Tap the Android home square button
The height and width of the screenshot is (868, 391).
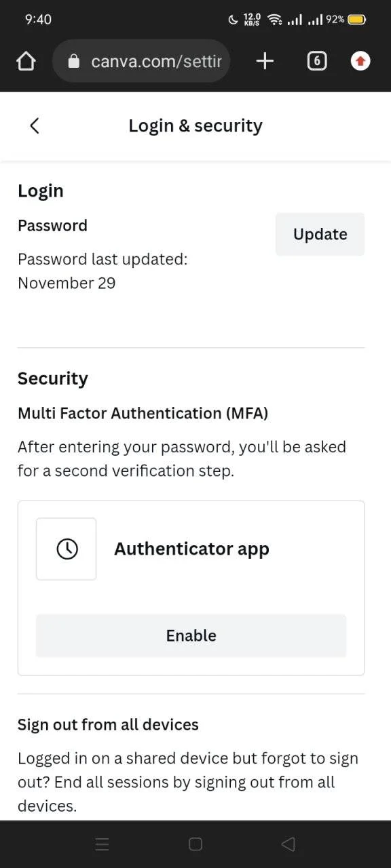[x=195, y=844]
